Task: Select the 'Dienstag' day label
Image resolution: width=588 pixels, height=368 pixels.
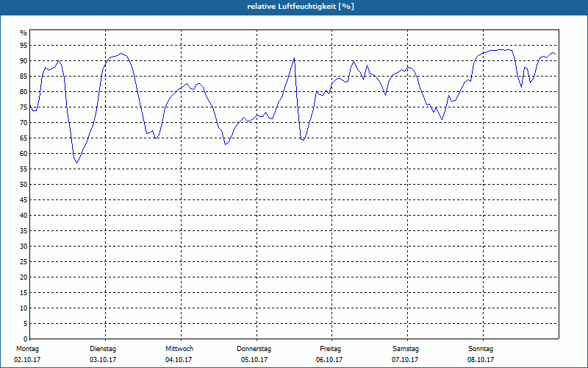Action: tap(103, 349)
